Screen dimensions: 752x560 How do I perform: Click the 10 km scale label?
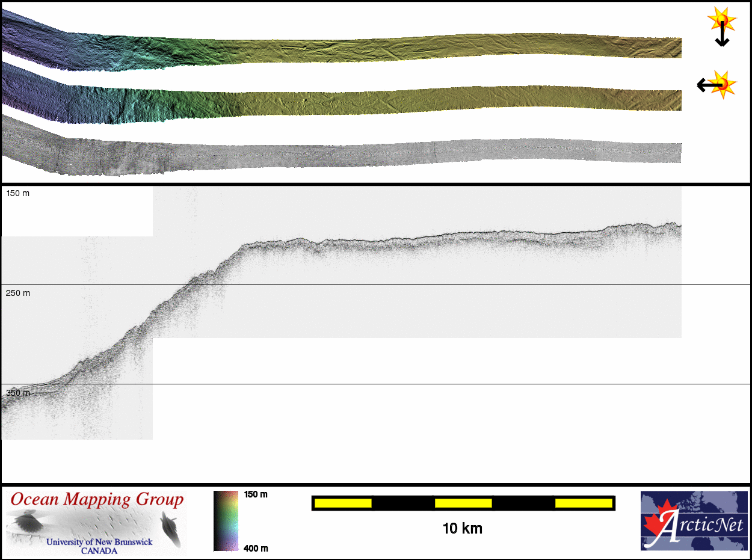pyautogui.click(x=462, y=529)
